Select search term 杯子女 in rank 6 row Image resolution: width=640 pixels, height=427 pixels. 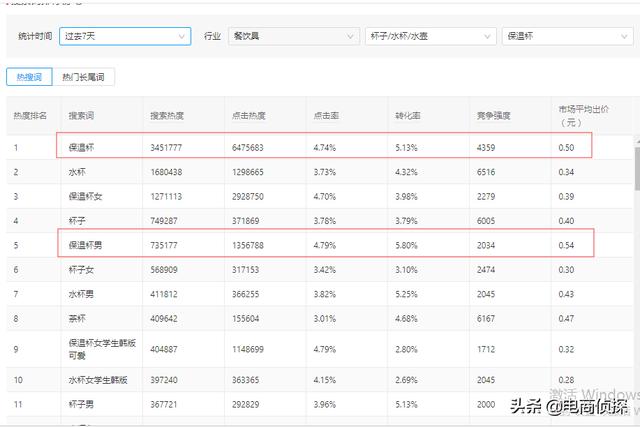(x=81, y=269)
